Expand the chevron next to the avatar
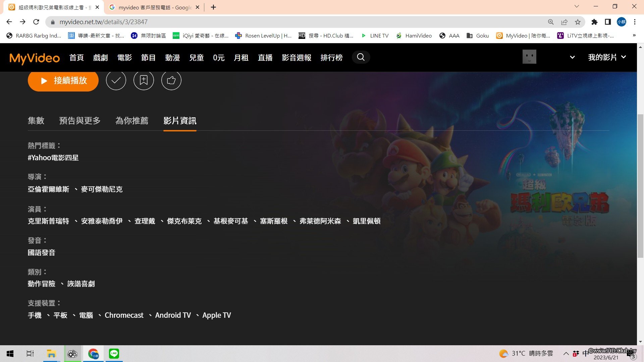Viewport: 644px width, 362px height. 572,57
